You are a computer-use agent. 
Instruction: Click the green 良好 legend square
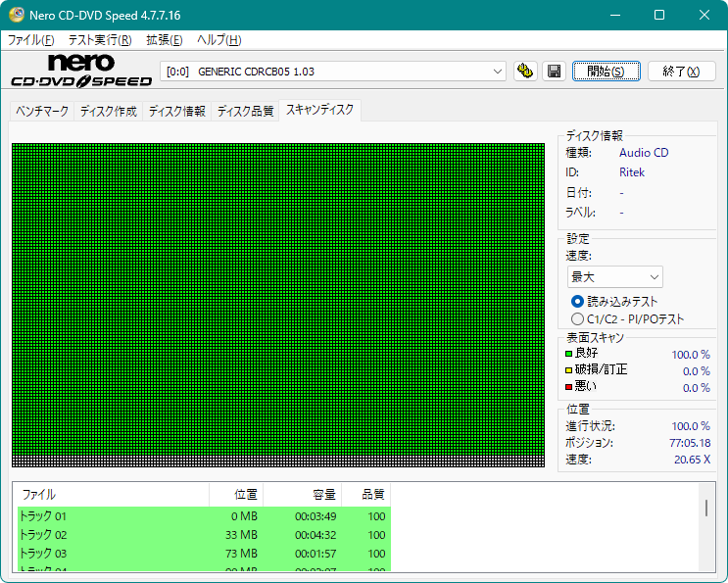pos(568,354)
